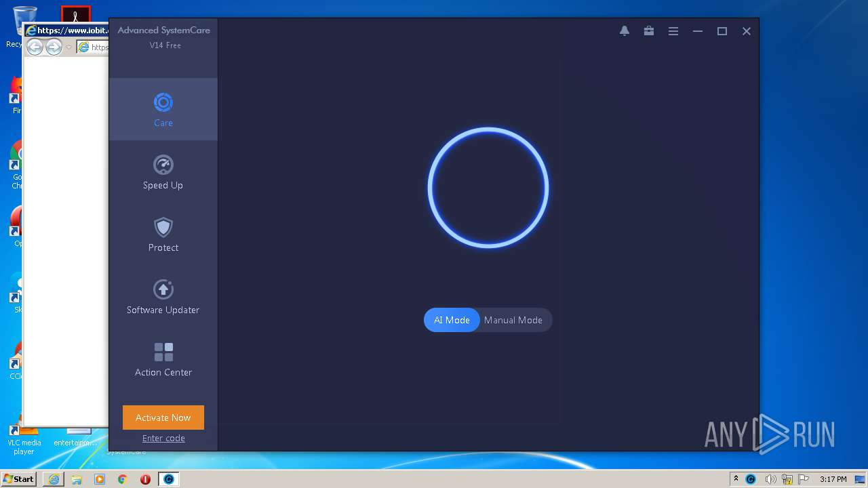
Task: Click the Speed Up label in sidebar
Action: 163,185
